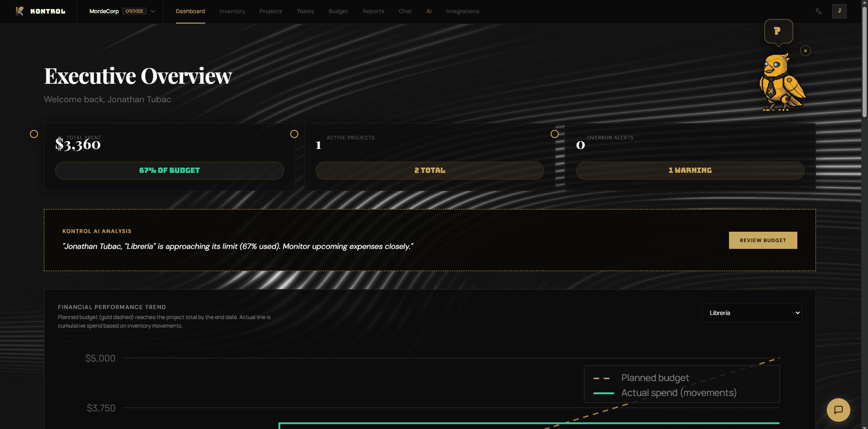Click the Kontrol logo icon
Viewport: 868px width, 429px height.
pyautogui.click(x=19, y=11)
